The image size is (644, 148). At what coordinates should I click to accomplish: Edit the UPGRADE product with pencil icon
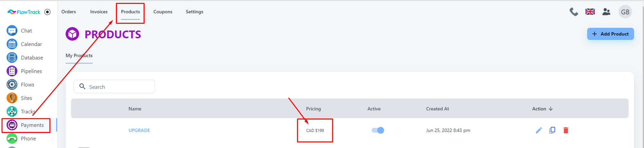[x=539, y=130]
